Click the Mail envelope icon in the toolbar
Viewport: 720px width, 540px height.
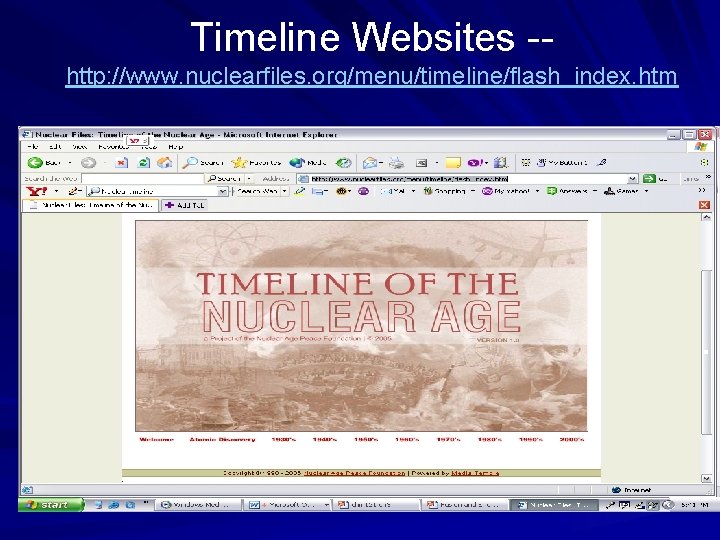point(370,163)
